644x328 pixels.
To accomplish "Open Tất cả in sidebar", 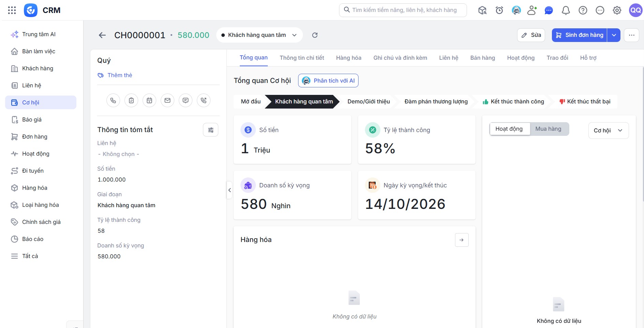I will (41, 256).
